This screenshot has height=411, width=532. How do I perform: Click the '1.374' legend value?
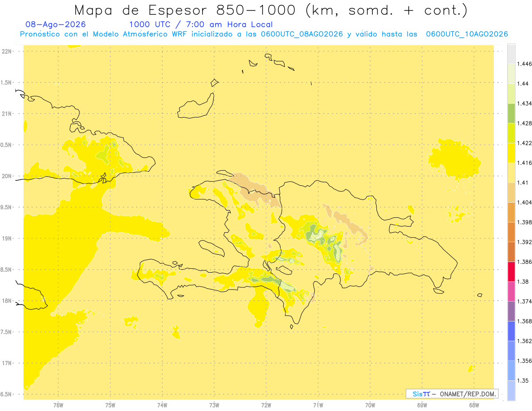click(524, 301)
